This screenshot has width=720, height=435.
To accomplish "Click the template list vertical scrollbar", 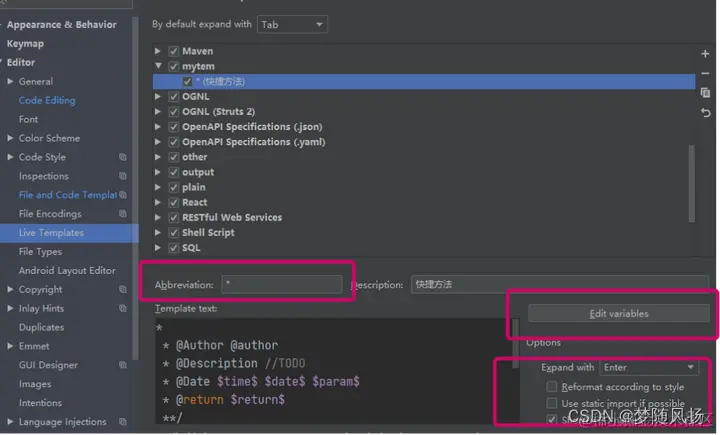I will point(692,183).
